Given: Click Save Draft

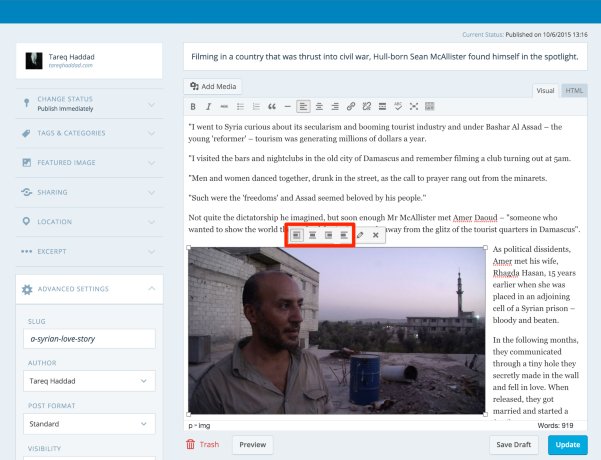Looking at the screenshot, I should tap(514, 445).
